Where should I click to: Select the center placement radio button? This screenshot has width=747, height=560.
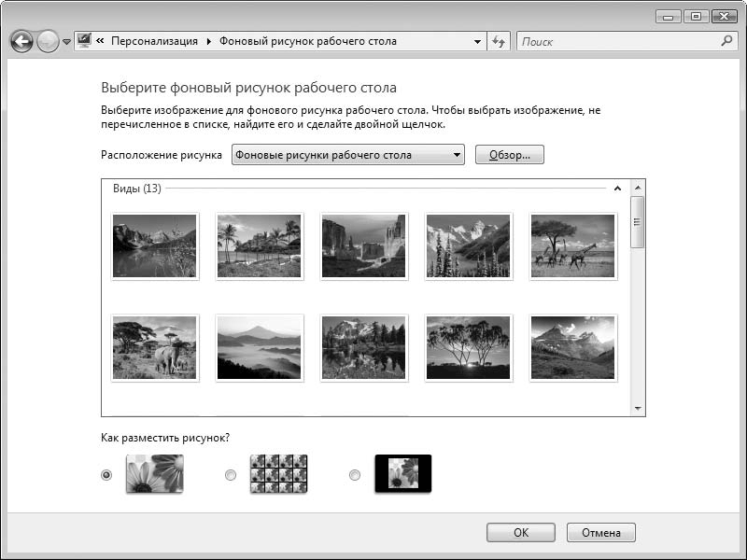point(355,475)
